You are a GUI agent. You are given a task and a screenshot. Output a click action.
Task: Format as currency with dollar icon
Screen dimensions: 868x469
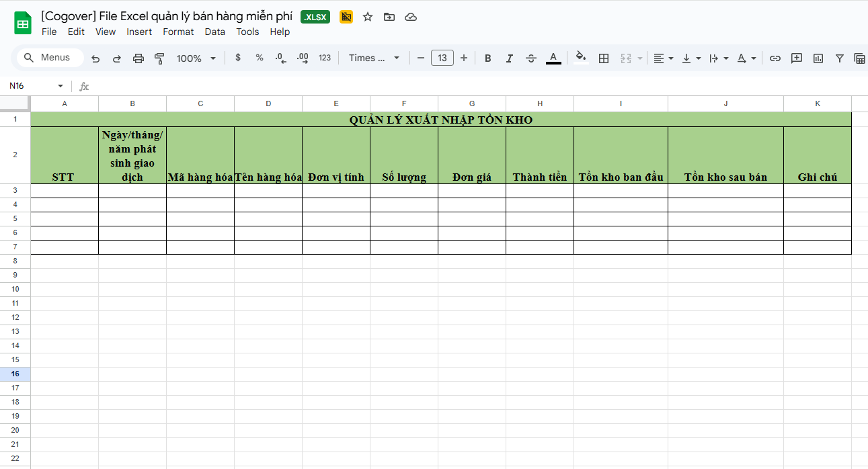click(x=238, y=58)
